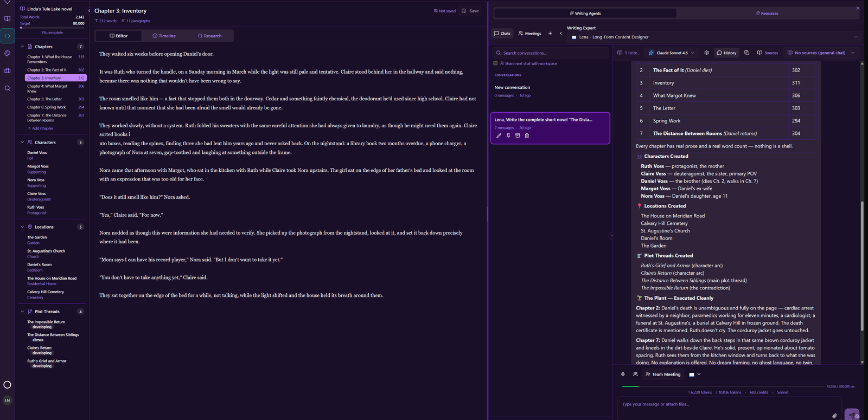
Task: Open the Claude Sonnet 4.6 model dropdown
Action: pos(672,53)
